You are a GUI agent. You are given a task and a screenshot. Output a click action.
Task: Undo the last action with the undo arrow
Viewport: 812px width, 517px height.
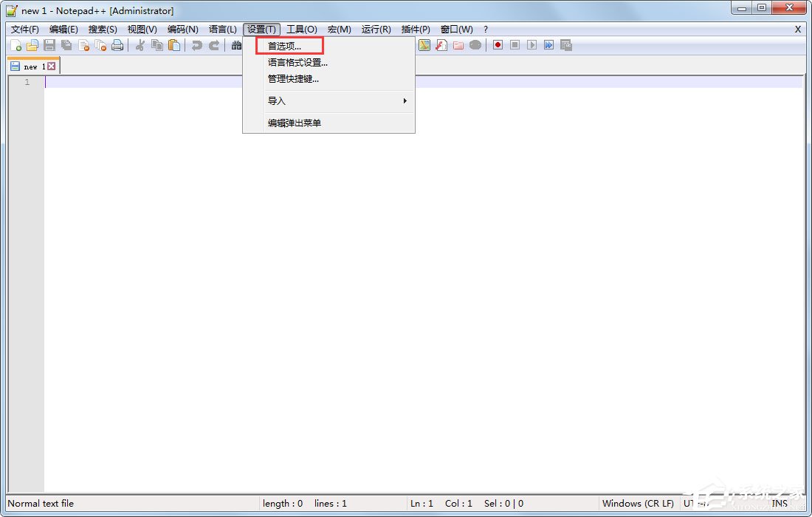(x=197, y=45)
